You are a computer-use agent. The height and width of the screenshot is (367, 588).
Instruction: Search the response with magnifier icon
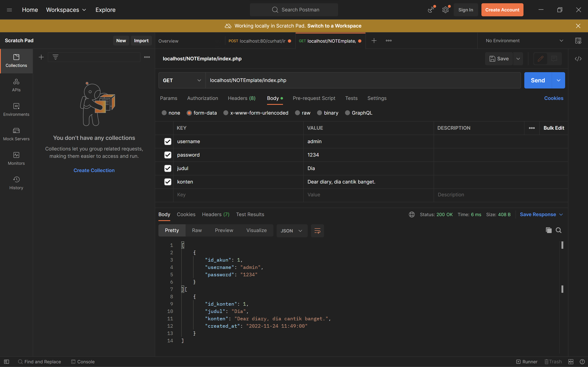pos(559,230)
